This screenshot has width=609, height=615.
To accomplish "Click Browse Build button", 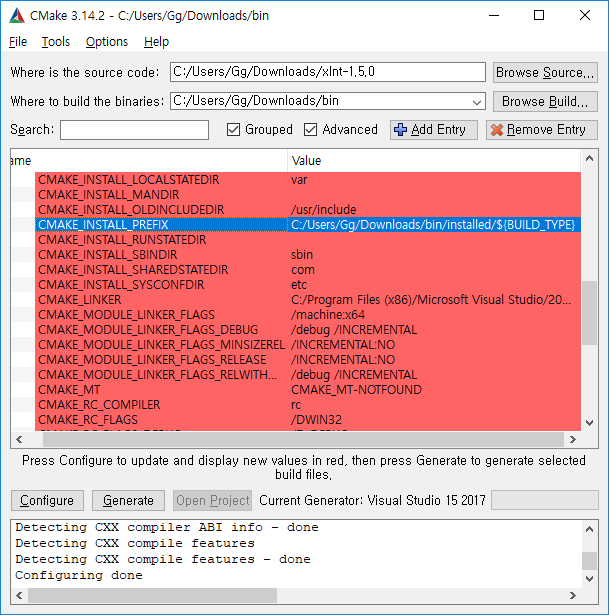I will coord(545,102).
